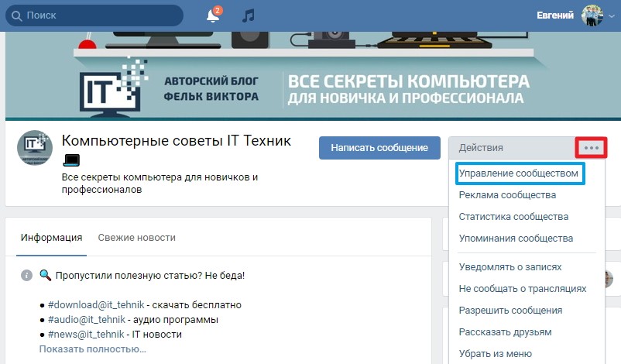Image resolution: width=621 pixels, height=364 pixels.
Task: Click the Евгений user name
Action: (x=555, y=15)
